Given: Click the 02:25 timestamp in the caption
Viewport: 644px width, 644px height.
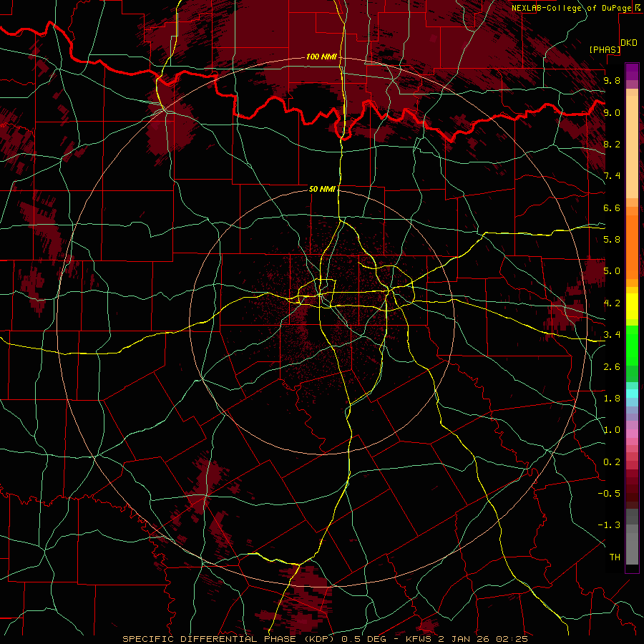Looking at the screenshot, I should tap(512, 639).
